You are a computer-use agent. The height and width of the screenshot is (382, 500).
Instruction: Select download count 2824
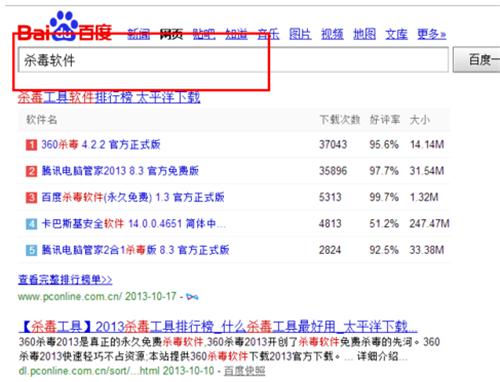click(330, 250)
